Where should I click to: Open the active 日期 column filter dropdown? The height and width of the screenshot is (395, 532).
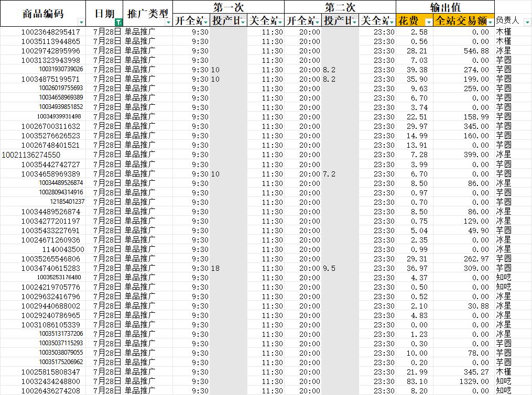coord(118,23)
